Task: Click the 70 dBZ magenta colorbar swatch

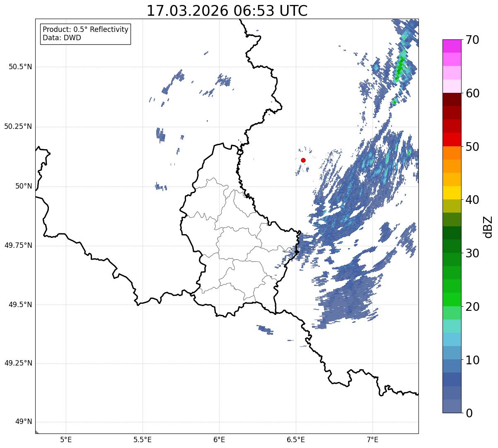Action: tap(452, 46)
